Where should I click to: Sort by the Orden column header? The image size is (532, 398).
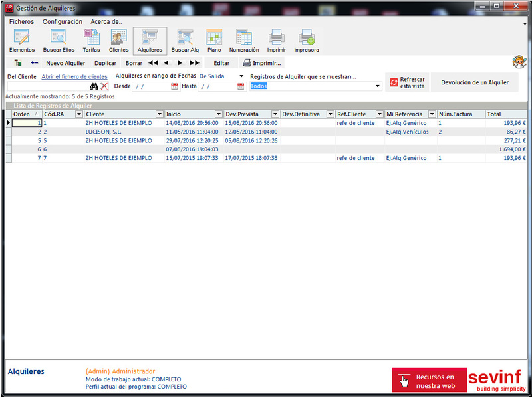coord(27,114)
